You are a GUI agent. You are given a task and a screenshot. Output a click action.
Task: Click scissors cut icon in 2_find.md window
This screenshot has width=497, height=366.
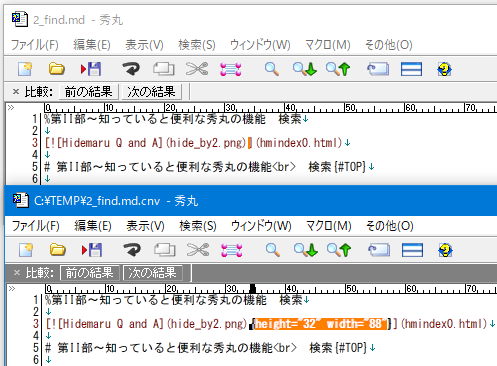point(197,69)
